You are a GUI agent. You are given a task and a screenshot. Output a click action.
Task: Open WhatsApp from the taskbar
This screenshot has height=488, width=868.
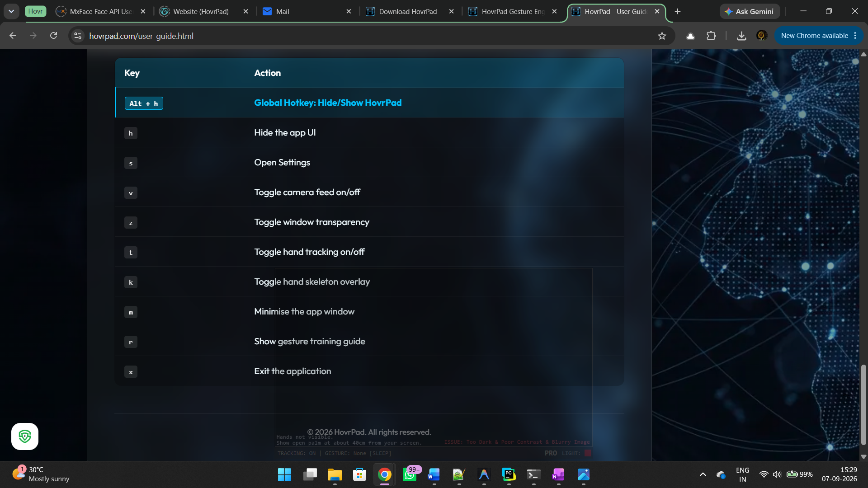coord(410,475)
